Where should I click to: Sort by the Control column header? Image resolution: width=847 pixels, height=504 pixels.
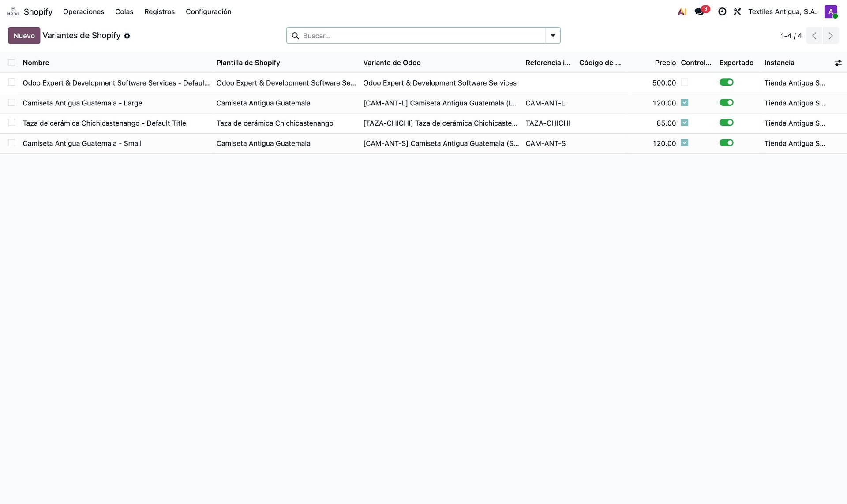[x=696, y=63]
